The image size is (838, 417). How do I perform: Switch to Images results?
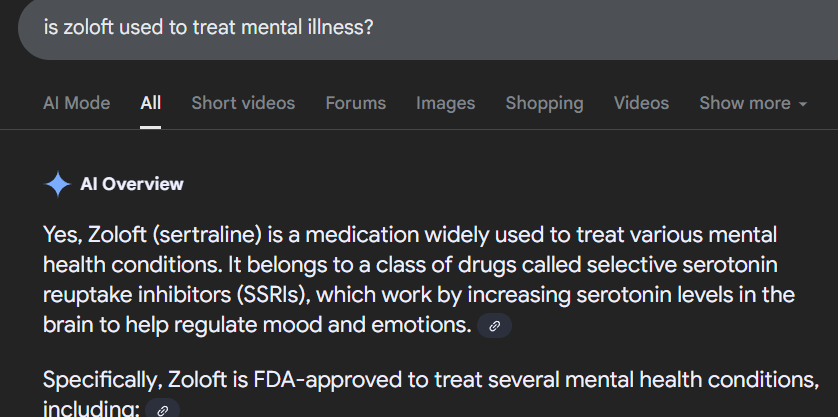445,103
